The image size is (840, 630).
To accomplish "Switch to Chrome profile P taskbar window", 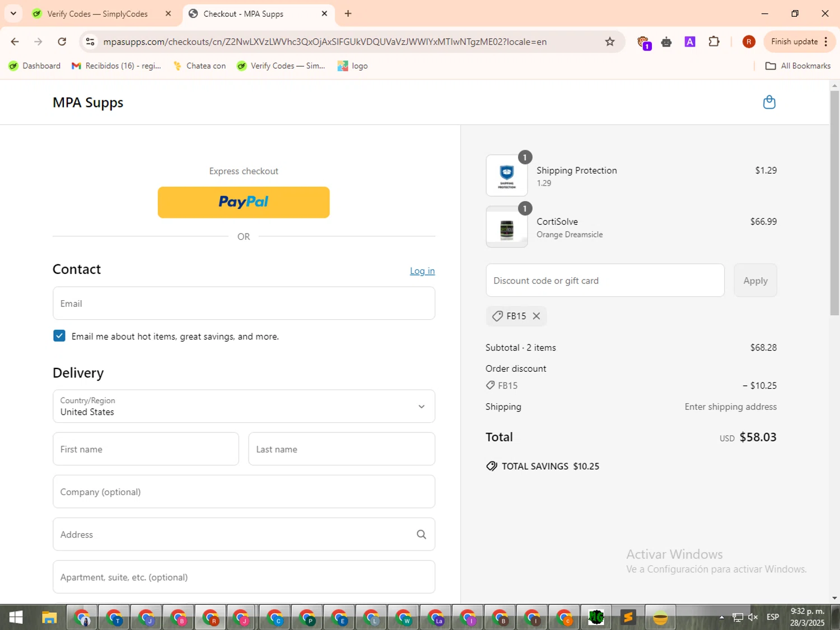I will (307, 618).
